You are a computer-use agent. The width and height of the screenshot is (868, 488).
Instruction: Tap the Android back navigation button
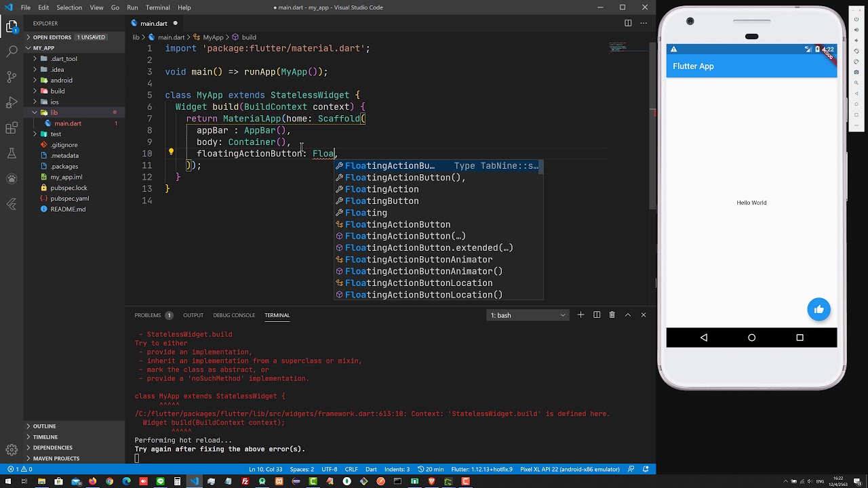point(704,338)
